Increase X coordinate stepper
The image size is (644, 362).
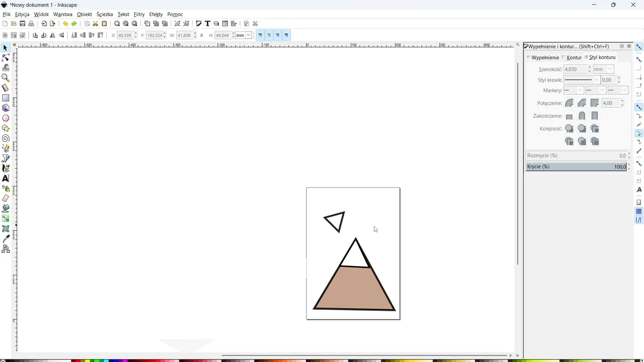[x=136, y=33]
